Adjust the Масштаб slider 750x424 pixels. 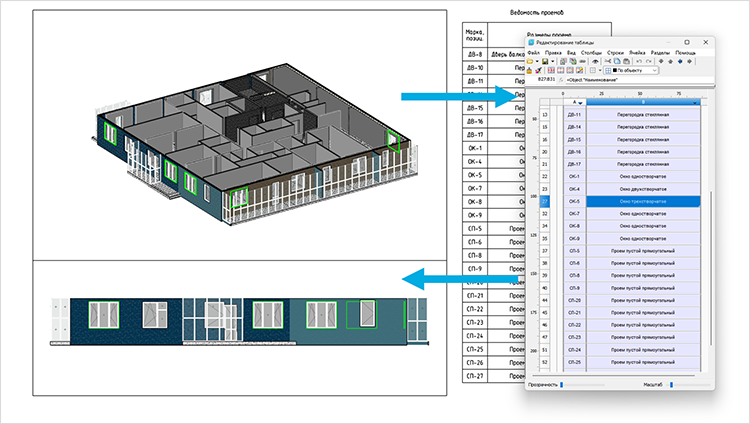pos(672,383)
